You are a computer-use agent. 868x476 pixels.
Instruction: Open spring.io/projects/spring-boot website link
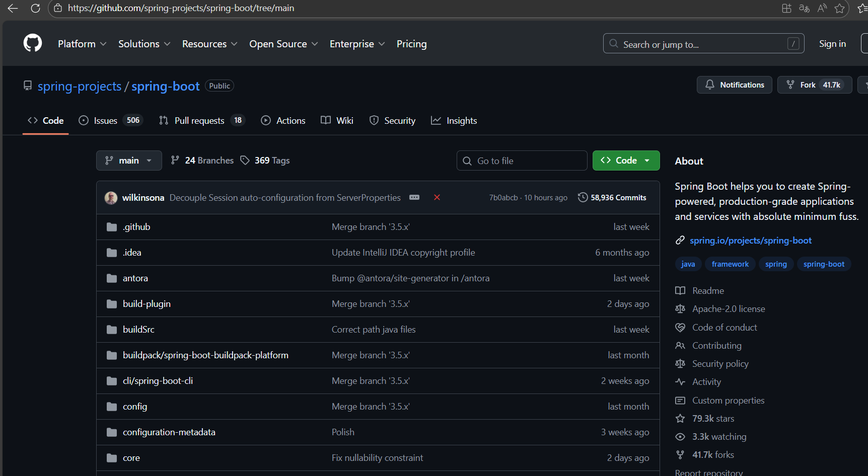tap(751, 241)
